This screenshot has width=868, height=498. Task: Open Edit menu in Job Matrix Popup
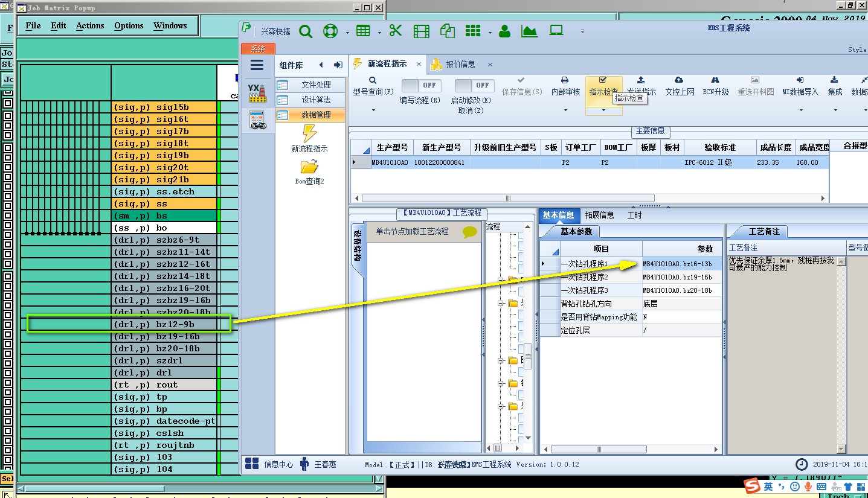click(59, 26)
